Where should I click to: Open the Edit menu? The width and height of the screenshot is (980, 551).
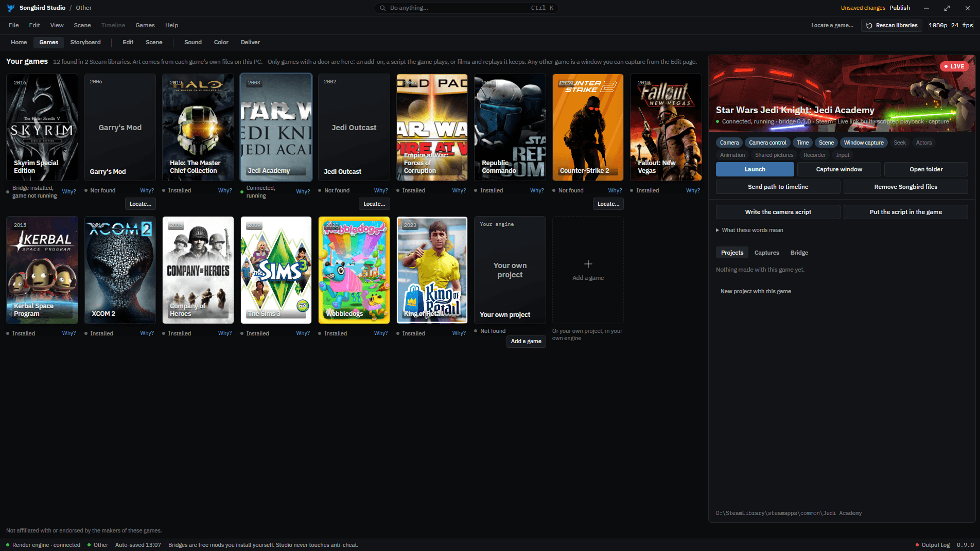(x=34, y=25)
